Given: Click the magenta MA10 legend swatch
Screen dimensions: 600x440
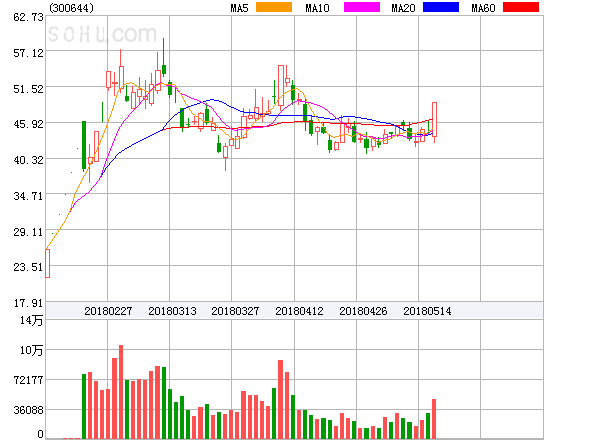Looking at the screenshot, I should [x=362, y=7].
